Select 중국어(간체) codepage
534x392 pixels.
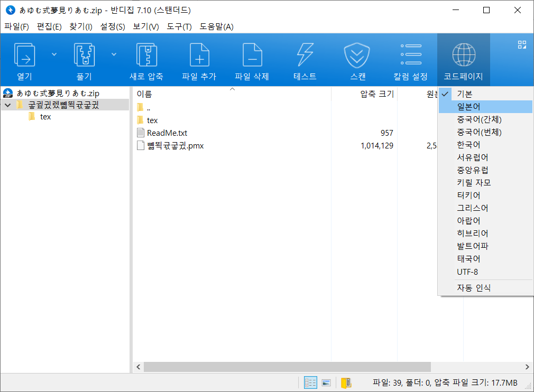pos(485,119)
